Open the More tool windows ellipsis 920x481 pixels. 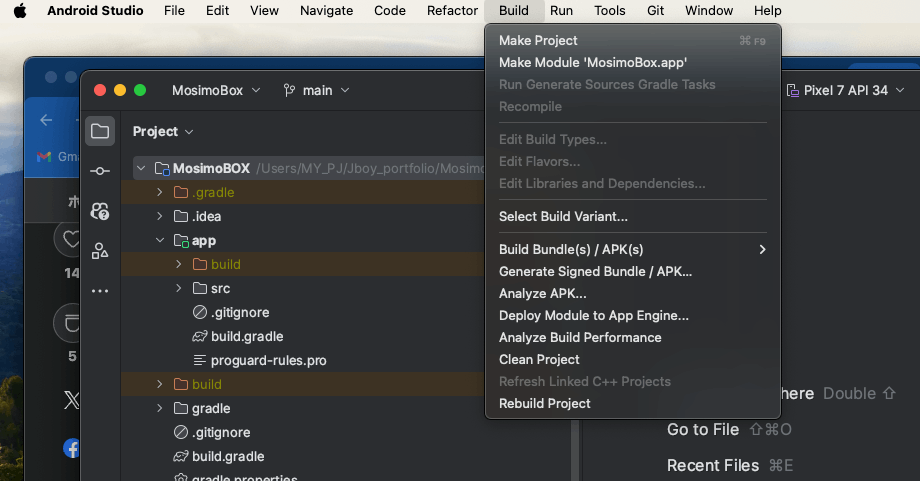(99, 291)
